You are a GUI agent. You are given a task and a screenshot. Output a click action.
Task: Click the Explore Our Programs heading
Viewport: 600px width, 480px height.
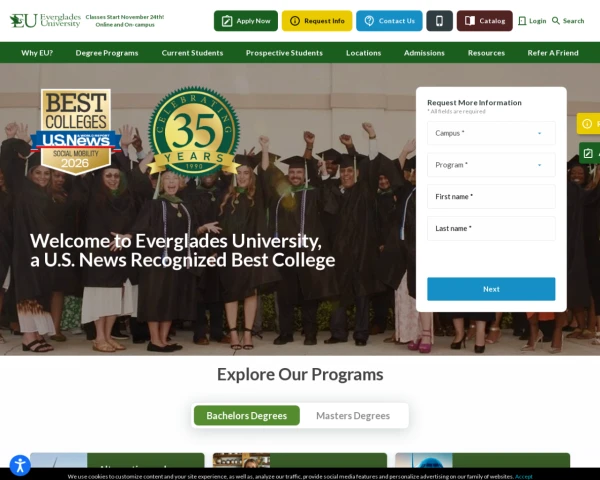tap(300, 374)
